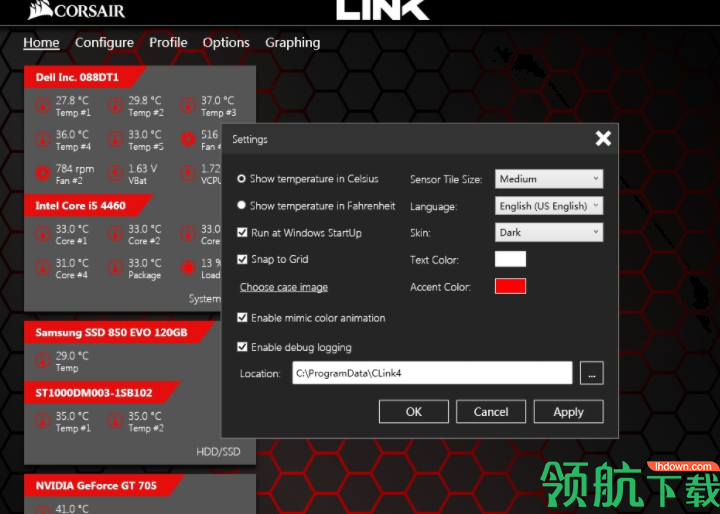
Task: Click the Temp #1 27.8 °C thermometer icon
Action: (x=43, y=106)
